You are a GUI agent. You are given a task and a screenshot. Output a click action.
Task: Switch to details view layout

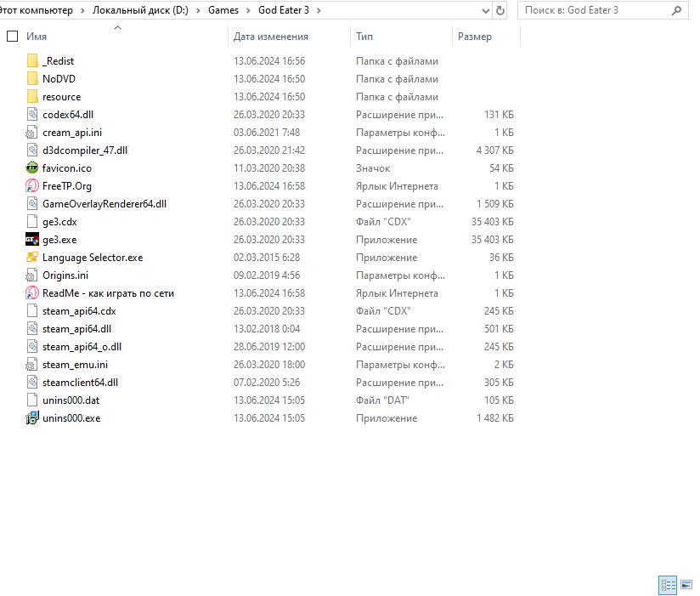point(668,585)
